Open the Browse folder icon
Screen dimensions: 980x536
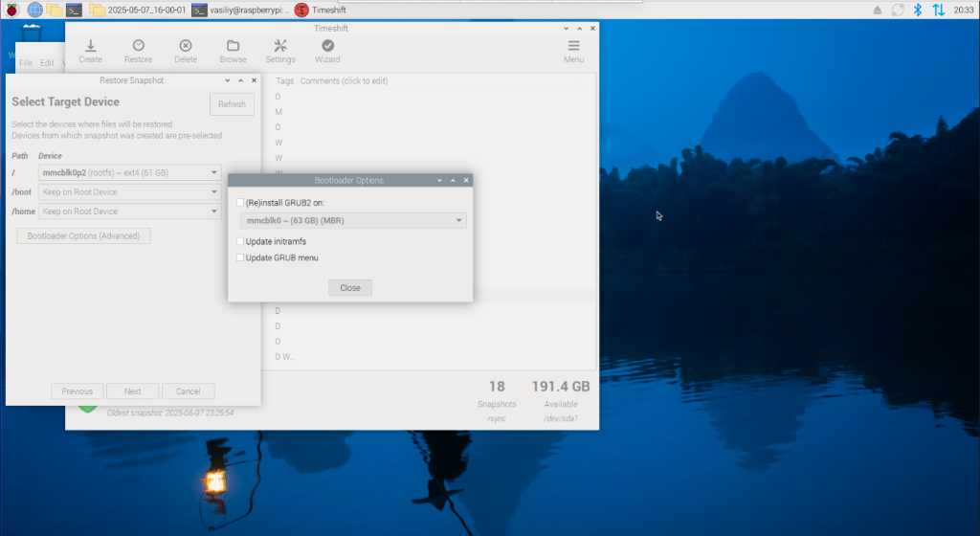click(233, 46)
